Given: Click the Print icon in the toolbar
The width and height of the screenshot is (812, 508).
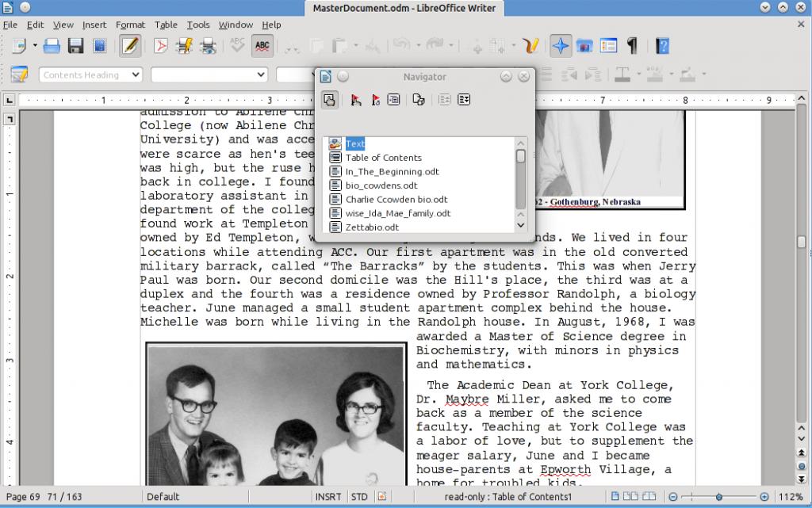Looking at the screenshot, I should click(x=52, y=46).
